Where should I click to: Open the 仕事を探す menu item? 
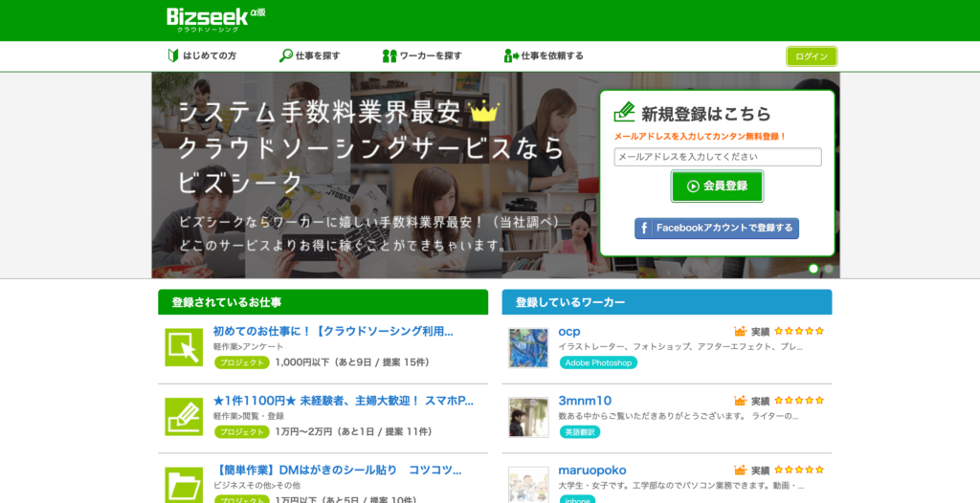[x=309, y=55]
